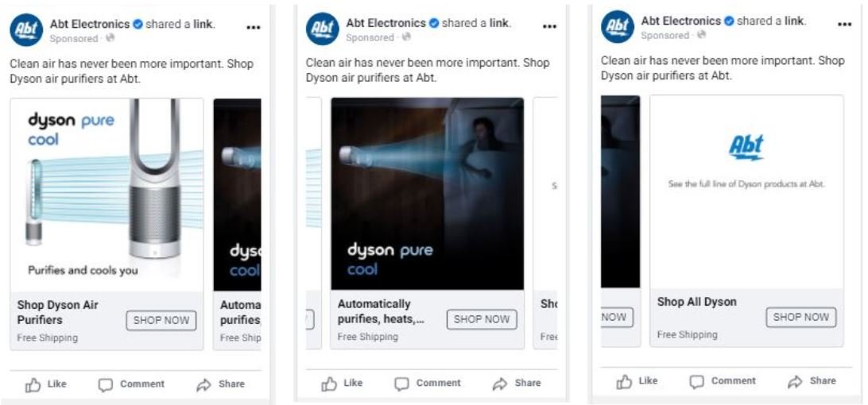Open the Dyson pure cool tower fan image
Image resolution: width=868 pixels, height=405 pixels.
(107, 195)
